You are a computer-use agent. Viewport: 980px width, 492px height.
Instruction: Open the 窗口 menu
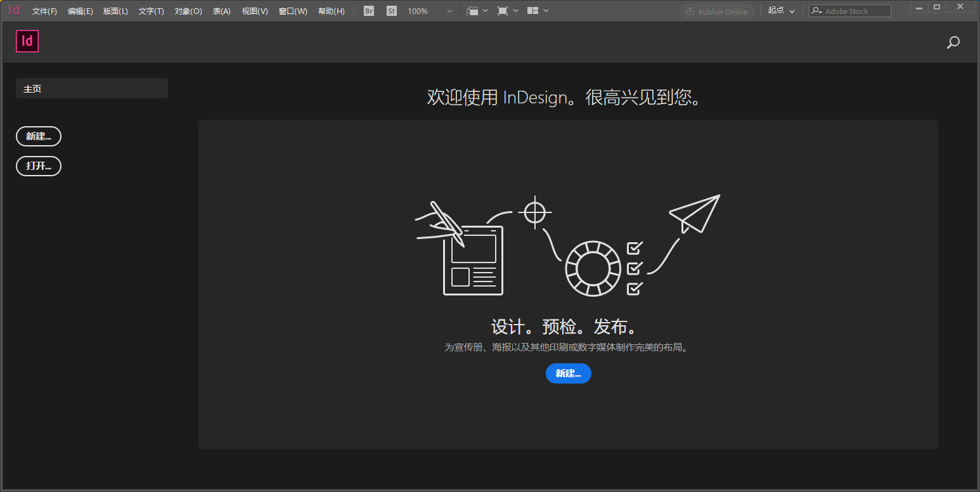pos(292,10)
